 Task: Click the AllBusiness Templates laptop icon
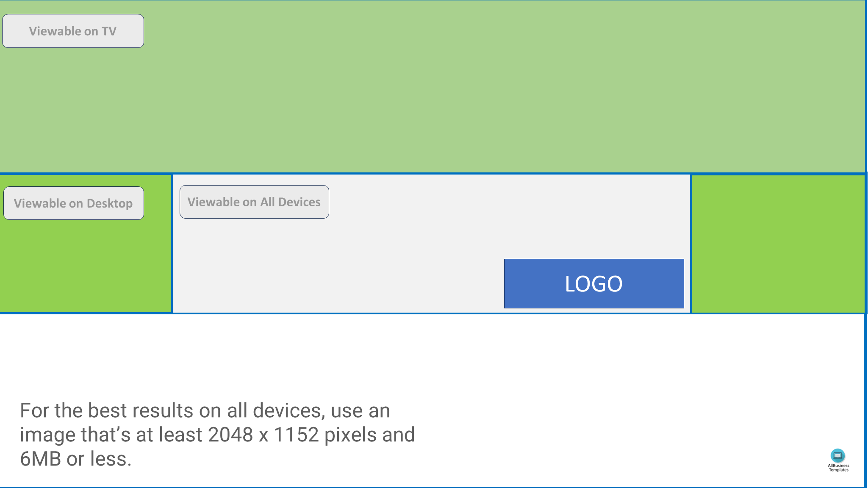point(837,455)
